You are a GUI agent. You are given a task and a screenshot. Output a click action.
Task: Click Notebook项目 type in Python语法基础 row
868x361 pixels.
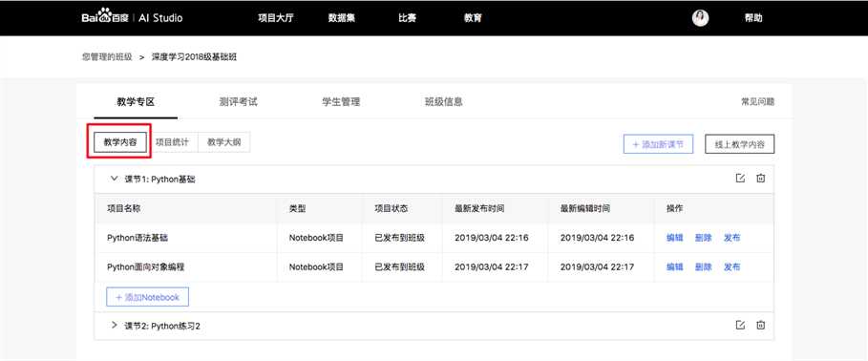pyautogui.click(x=316, y=238)
